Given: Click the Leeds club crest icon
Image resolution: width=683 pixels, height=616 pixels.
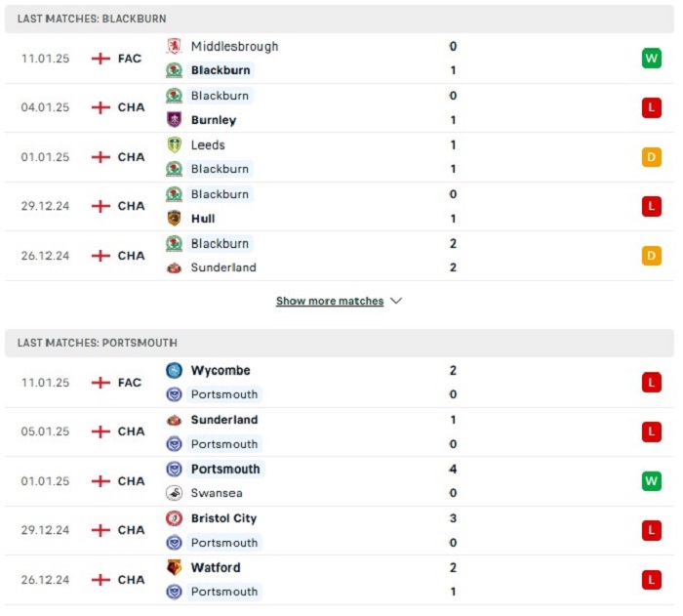Looking at the screenshot, I should pos(175,144).
